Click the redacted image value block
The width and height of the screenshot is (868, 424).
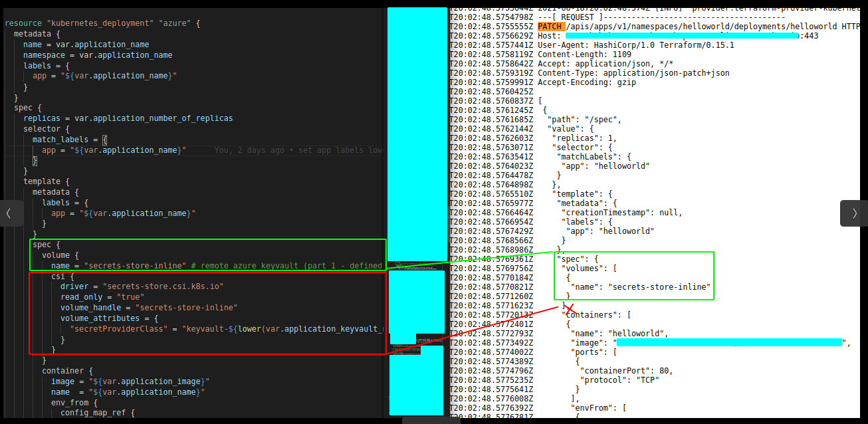[x=728, y=342]
